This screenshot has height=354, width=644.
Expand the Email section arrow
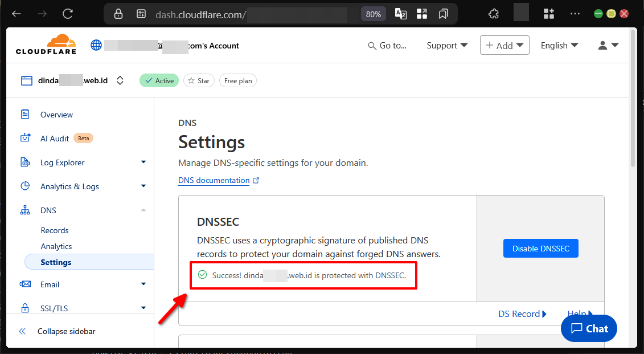pyautogui.click(x=143, y=284)
